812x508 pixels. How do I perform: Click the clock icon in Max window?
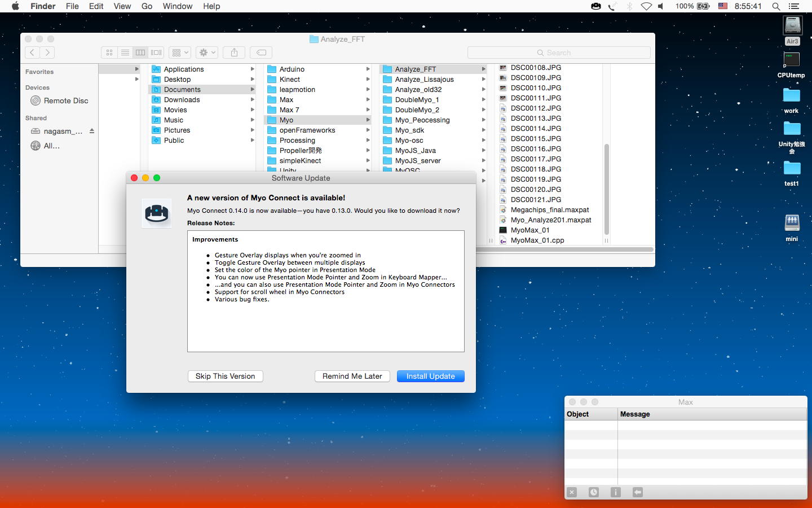tap(594, 492)
